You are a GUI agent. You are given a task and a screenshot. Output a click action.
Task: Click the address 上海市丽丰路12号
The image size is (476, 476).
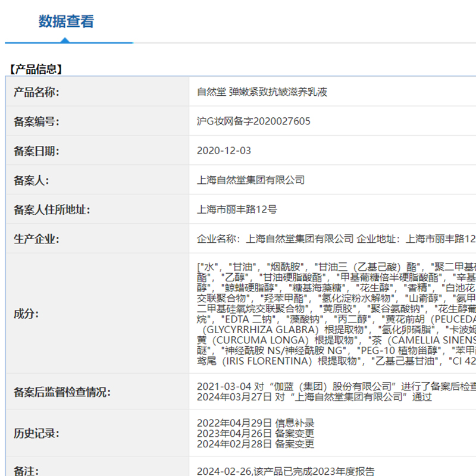pyautogui.click(x=237, y=209)
